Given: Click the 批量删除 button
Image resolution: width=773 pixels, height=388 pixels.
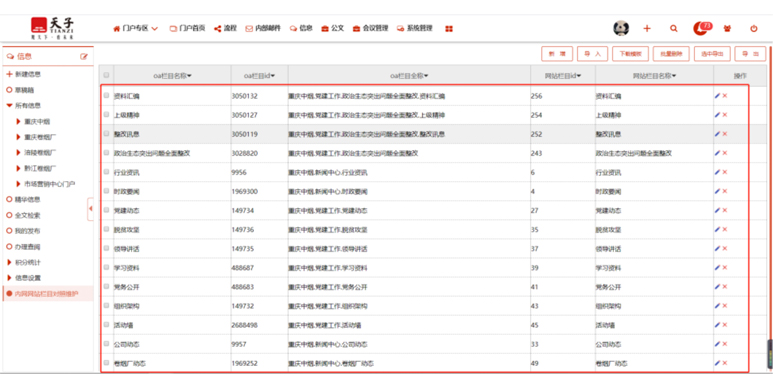Looking at the screenshot, I should [671, 54].
